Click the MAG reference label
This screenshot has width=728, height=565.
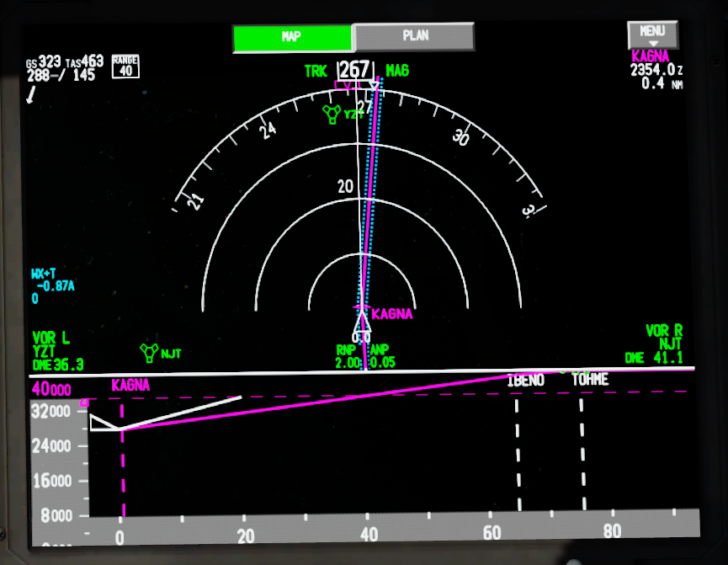(x=397, y=70)
